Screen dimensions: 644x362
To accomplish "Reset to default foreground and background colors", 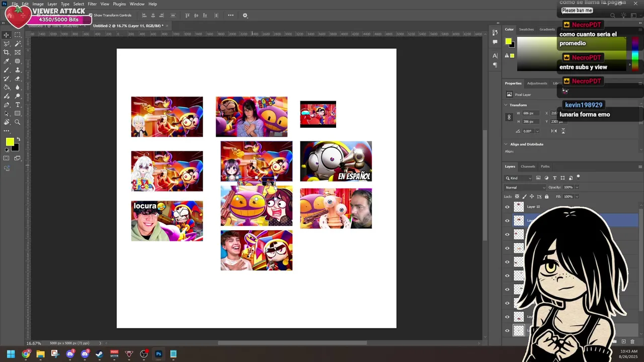I will [x=7, y=150].
